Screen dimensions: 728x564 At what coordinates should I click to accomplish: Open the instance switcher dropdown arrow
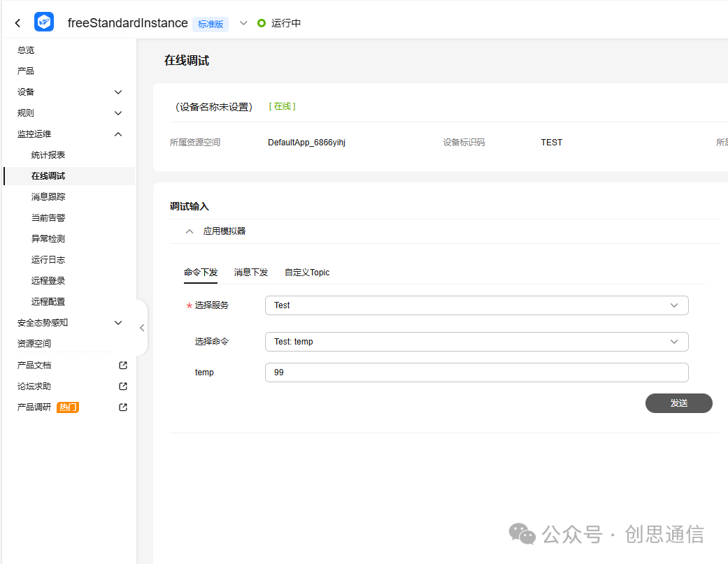point(243,23)
